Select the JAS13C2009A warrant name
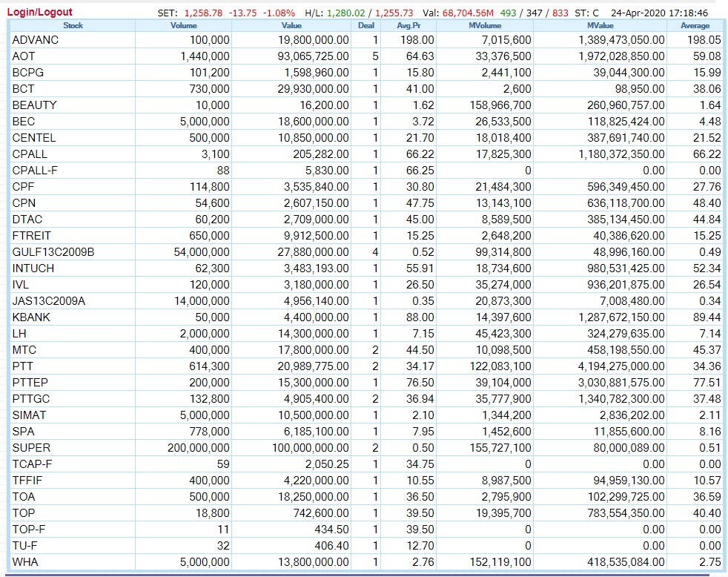The width and height of the screenshot is (728, 577). pos(49,300)
